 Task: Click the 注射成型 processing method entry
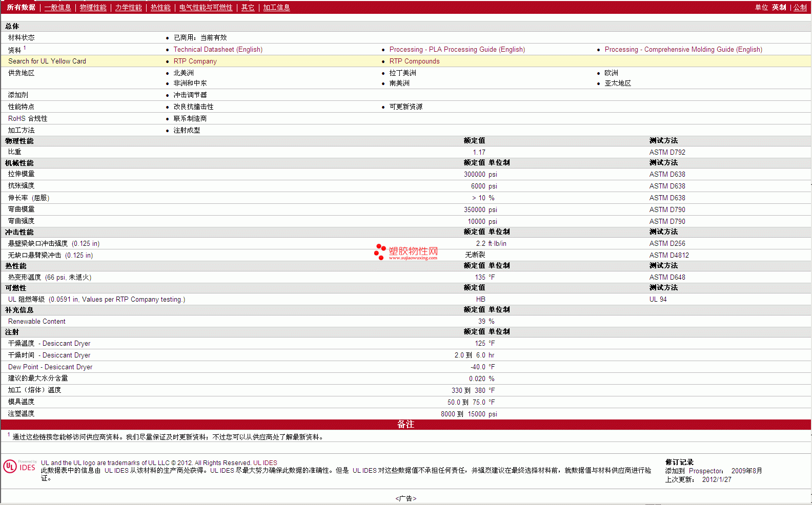(187, 131)
